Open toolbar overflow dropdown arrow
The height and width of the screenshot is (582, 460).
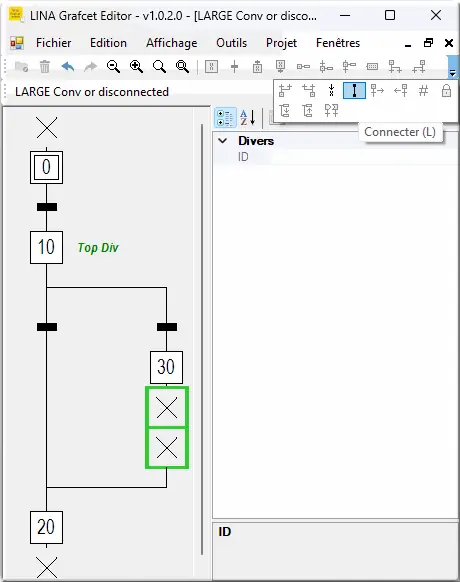tap(452, 67)
